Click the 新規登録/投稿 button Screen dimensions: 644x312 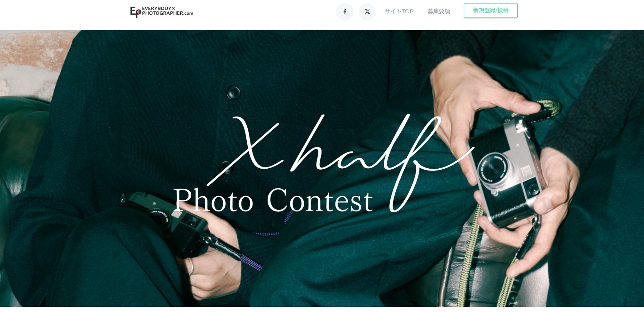click(490, 10)
